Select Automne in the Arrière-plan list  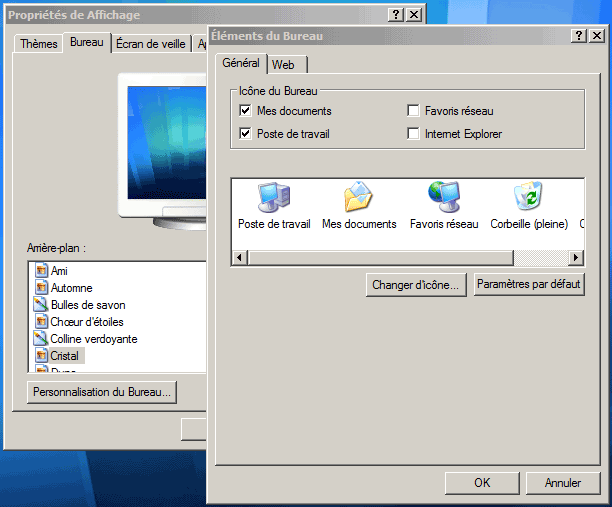(71, 288)
